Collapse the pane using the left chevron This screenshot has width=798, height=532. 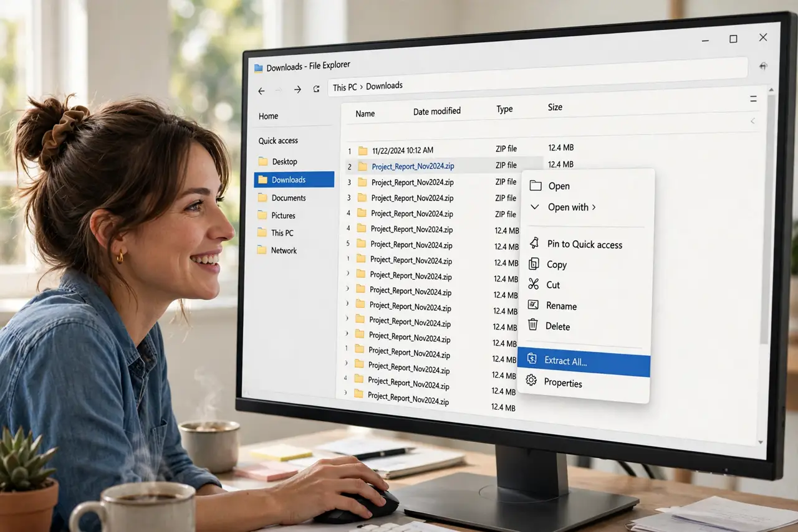[x=753, y=121]
